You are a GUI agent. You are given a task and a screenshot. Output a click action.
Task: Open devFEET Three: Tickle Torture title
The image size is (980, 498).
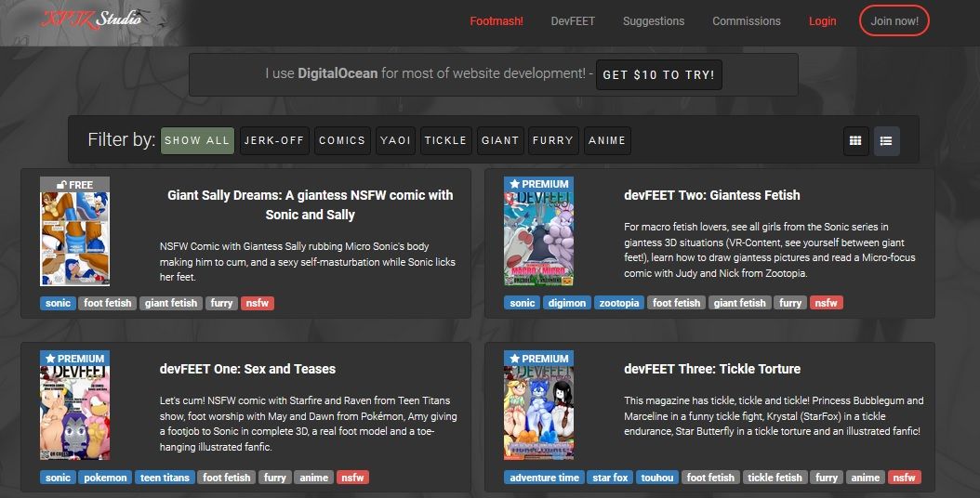[712, 369]
